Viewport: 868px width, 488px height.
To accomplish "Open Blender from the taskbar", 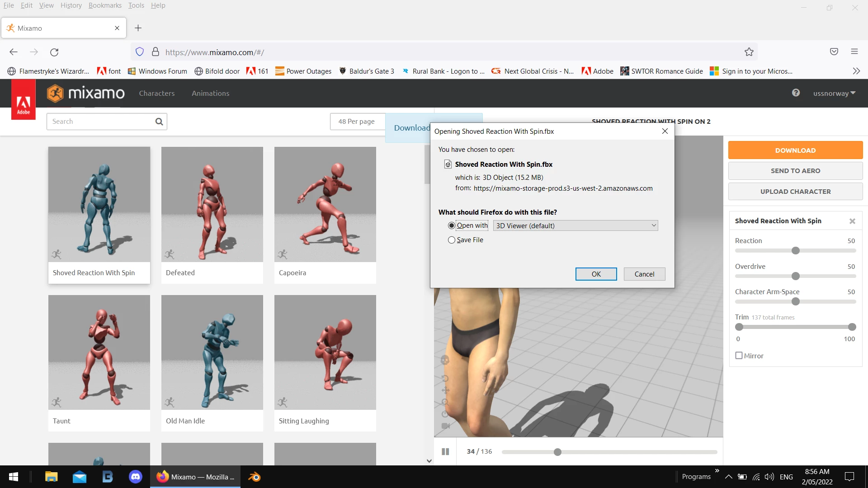I will [x=254, y=477].
